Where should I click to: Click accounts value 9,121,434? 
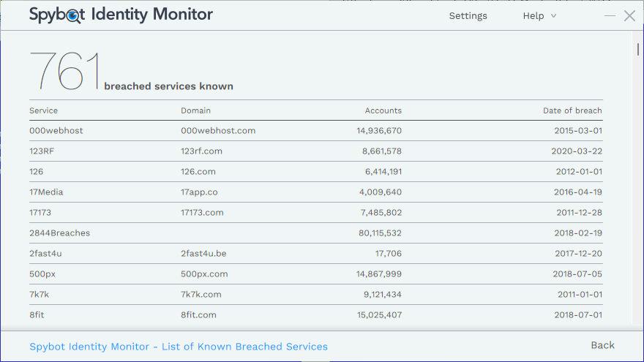(382, 294)
